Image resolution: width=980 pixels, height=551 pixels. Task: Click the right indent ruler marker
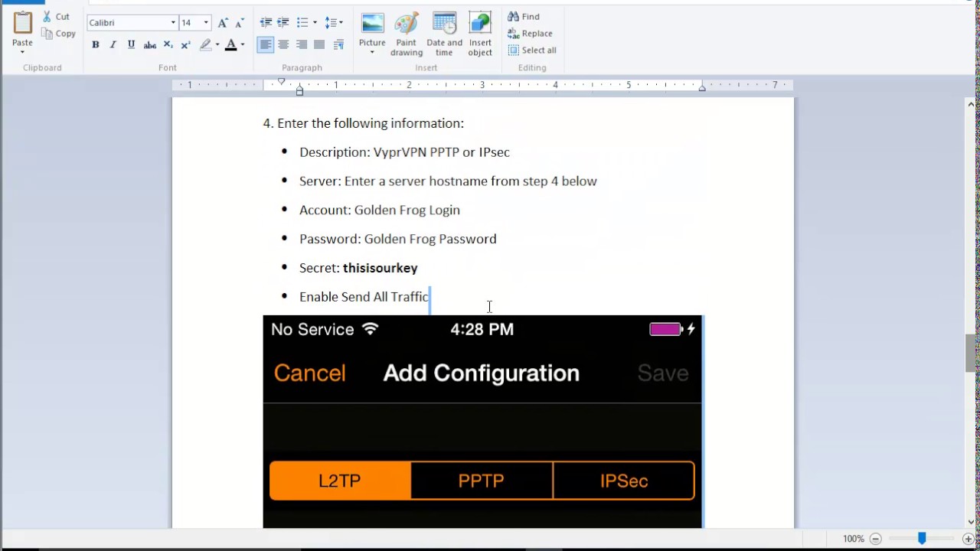pyautogui.click(x=702, y=89)
